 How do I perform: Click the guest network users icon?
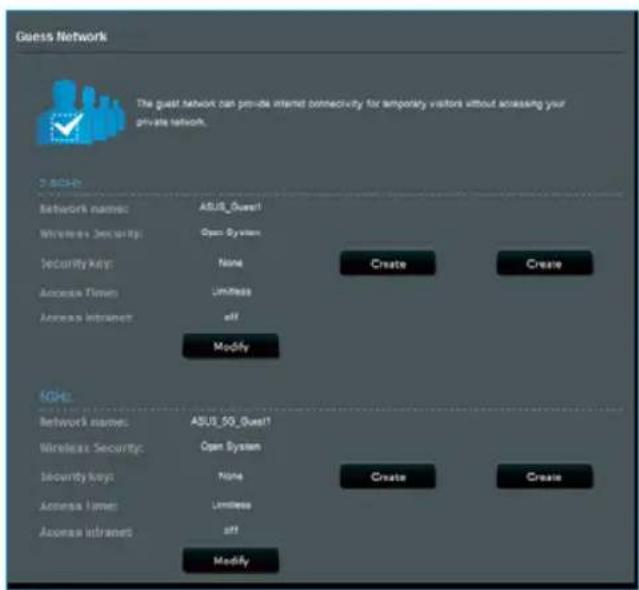click(x=81, y=112)
